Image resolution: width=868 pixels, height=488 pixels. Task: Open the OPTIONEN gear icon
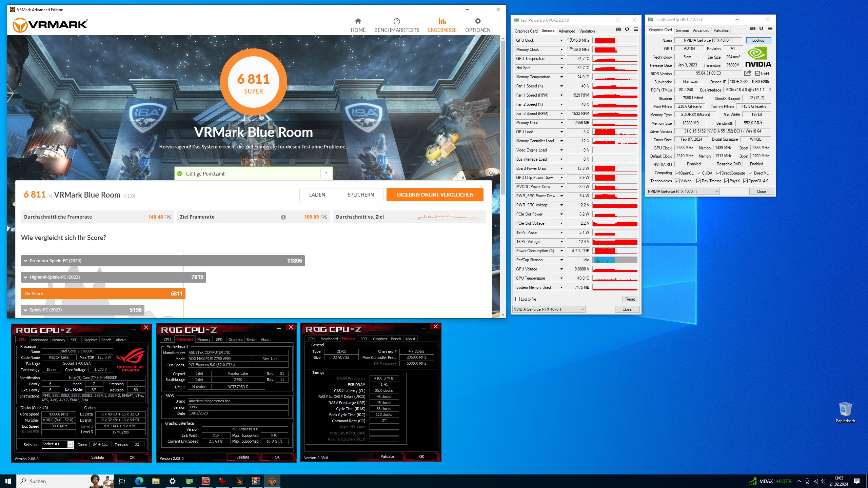tap(478, 21)
